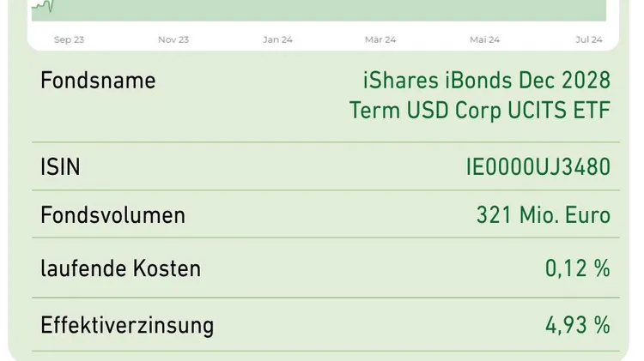644x361 pixels.
Task: Click the Jul 24 axis label
Action: (x=589, y=39)
